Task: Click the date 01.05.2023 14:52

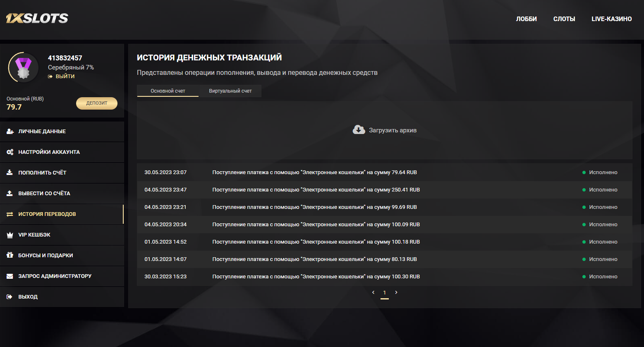Action: (x=165, y=242)
